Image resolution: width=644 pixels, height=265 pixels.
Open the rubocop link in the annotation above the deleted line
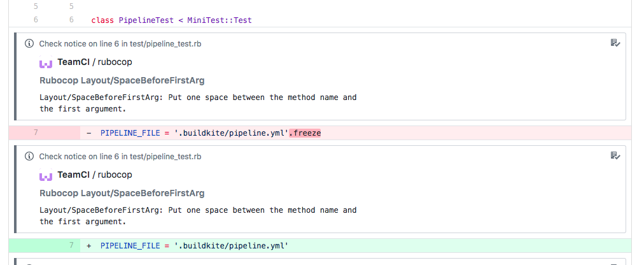115,62
